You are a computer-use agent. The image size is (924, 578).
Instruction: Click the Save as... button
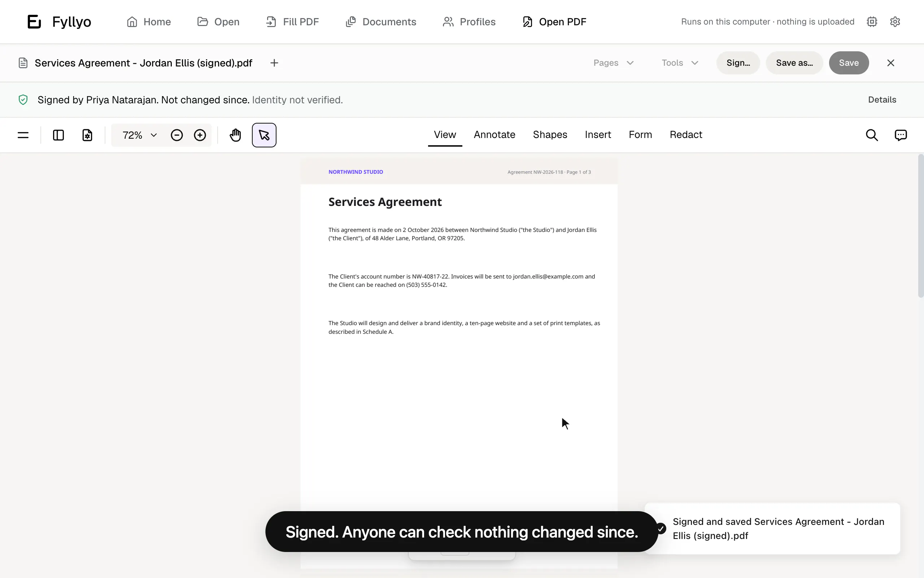(794, 63)
